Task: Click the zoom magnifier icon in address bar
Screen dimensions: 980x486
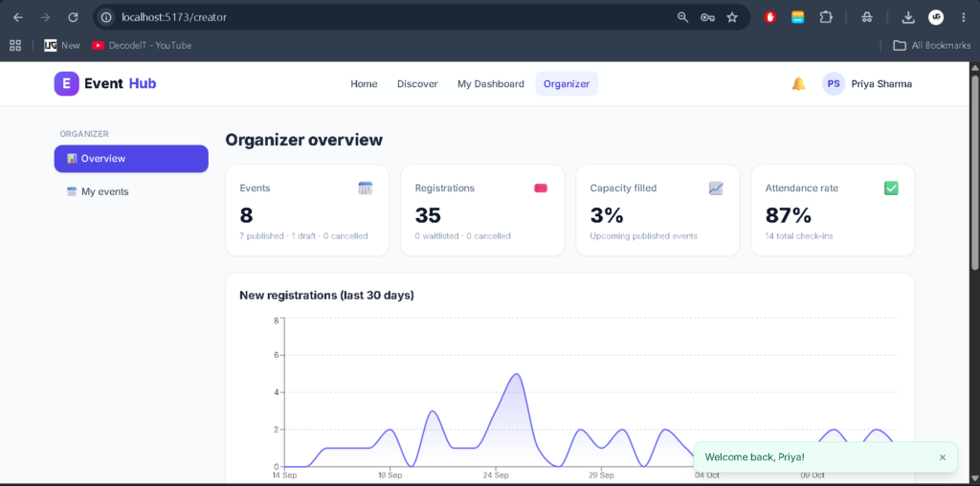Action: (x=682, y=17)
